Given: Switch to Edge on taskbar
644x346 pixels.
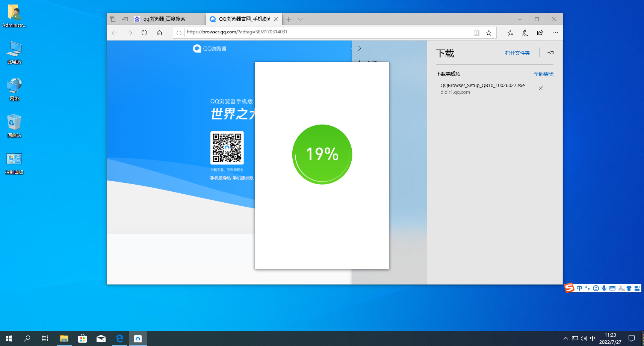Looking at the screenshot, I should 119,338.
